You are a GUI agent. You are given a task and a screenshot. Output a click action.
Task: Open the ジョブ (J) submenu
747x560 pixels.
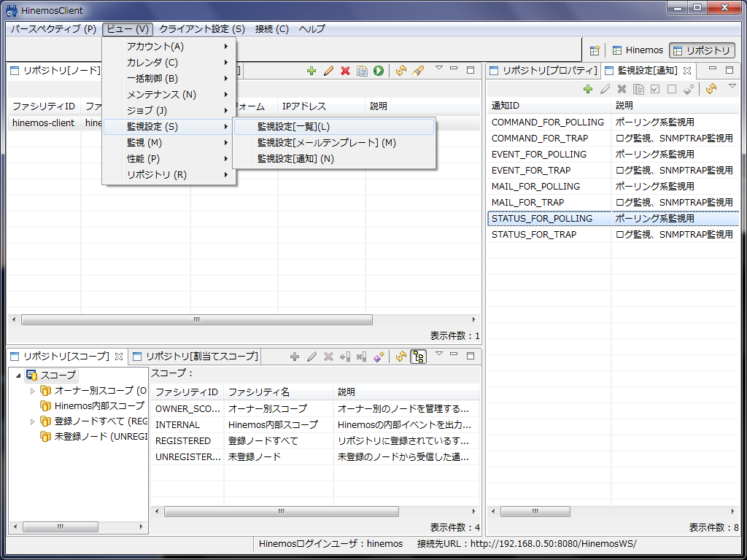pyautogui.click(x=169, y=111)
